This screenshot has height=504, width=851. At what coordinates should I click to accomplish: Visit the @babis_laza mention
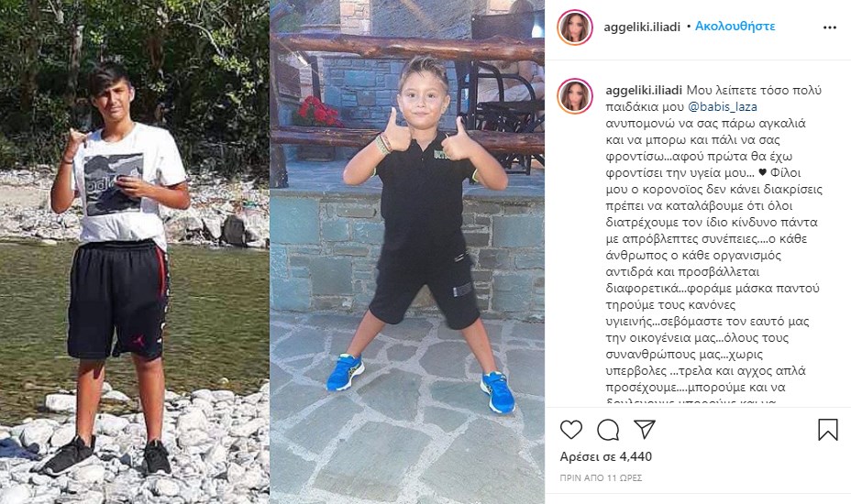click(x=723, y=107)
